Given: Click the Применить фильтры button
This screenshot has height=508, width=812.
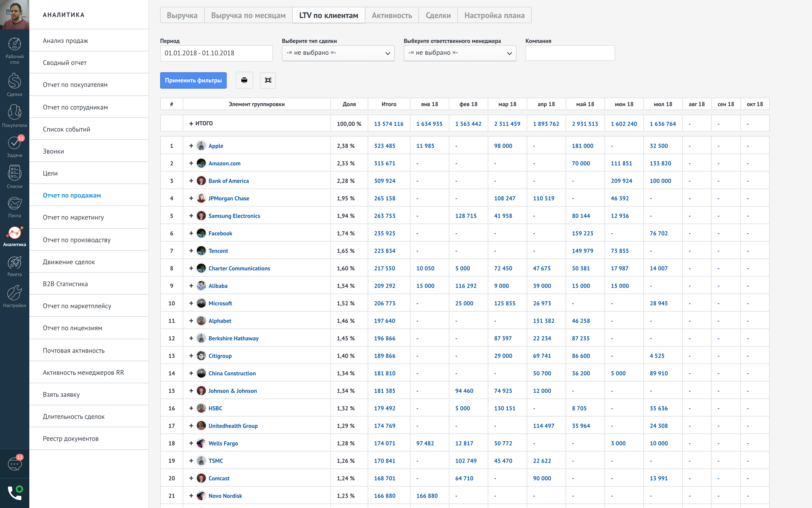Looking at the screenshot, I should (x=193, y=80).
